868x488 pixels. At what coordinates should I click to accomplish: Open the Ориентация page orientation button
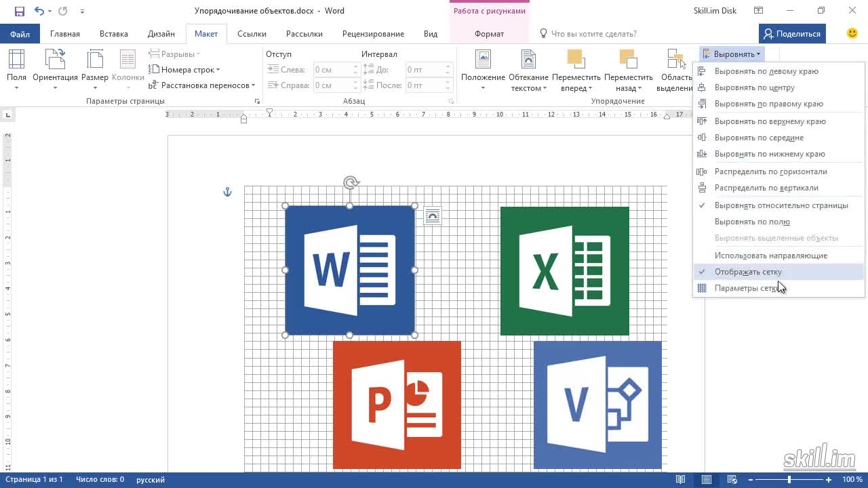(x=55, y=70)
